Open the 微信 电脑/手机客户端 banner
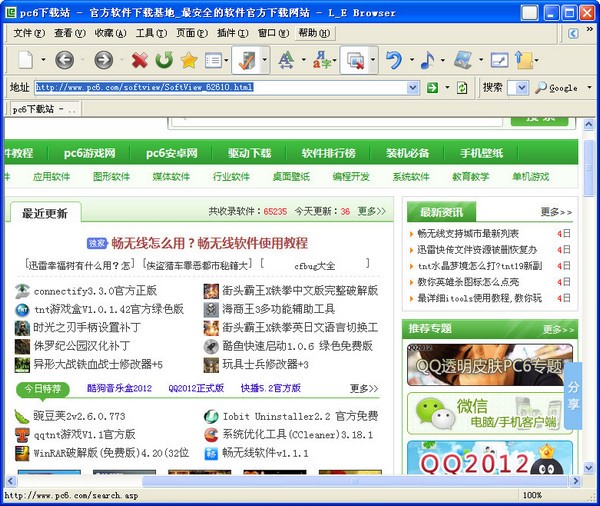This screenshot has width=600, height=506. pyautogui.click(x=490, y=413)
